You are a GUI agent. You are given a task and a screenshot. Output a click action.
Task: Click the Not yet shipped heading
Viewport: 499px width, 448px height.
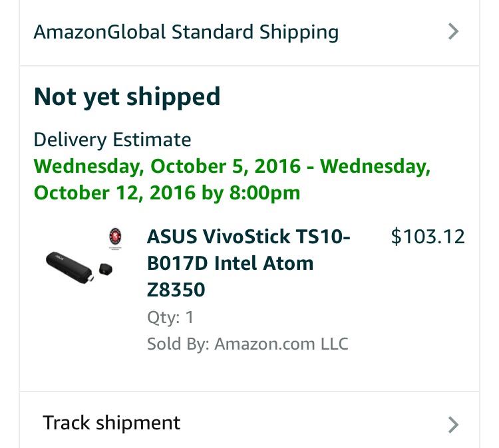pos(127,97)
